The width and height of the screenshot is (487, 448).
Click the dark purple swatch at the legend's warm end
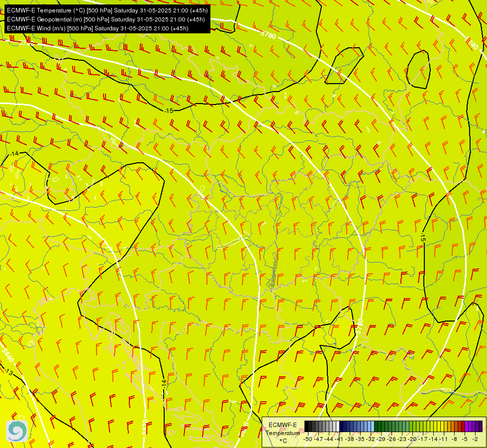481,426
